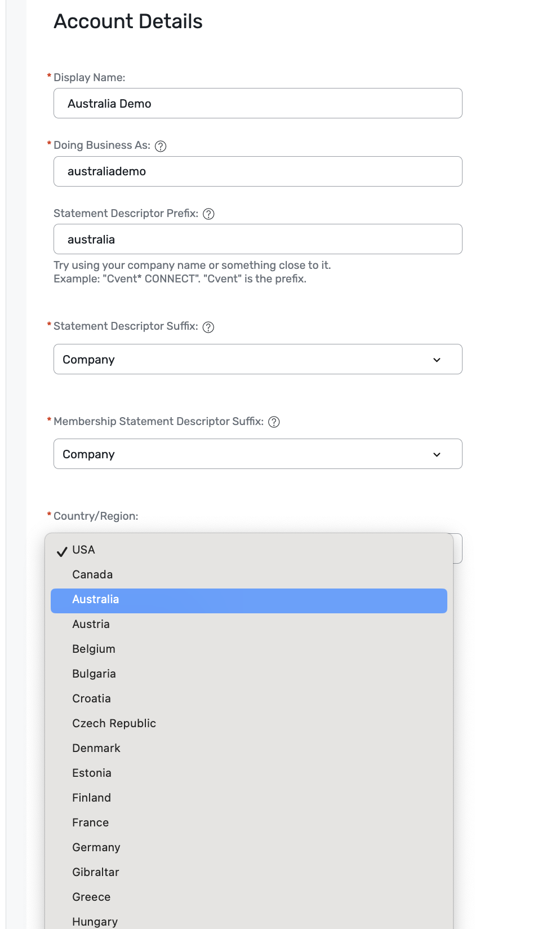The image size is (560, 929).
Task: Click help icon beside Membership Statement Descriptor Suffix
Action: tap(274, 422)
